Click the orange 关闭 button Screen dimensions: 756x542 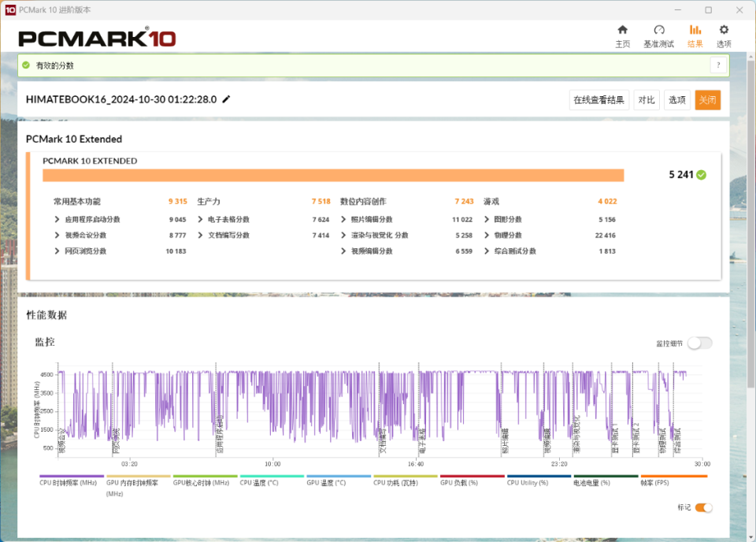click(707, 100)
